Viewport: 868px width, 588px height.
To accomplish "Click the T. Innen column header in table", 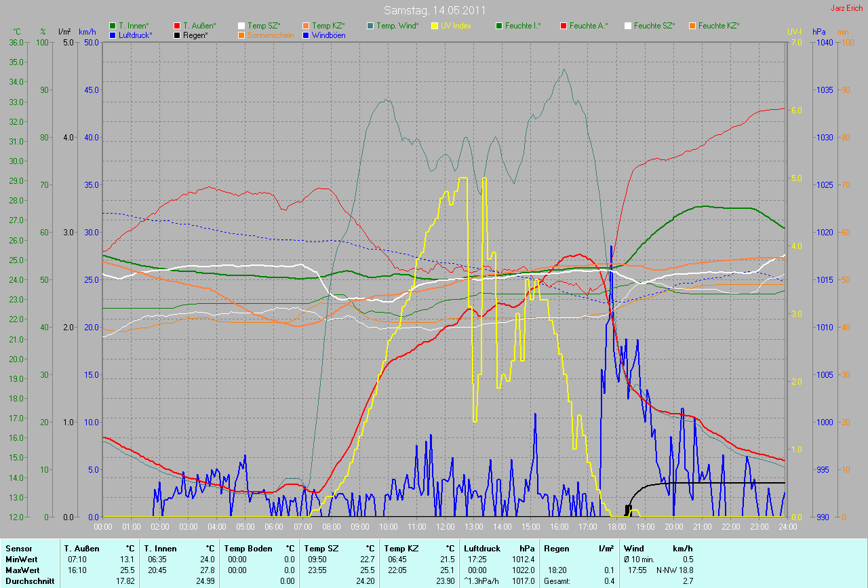I will (x=160, y=549).
